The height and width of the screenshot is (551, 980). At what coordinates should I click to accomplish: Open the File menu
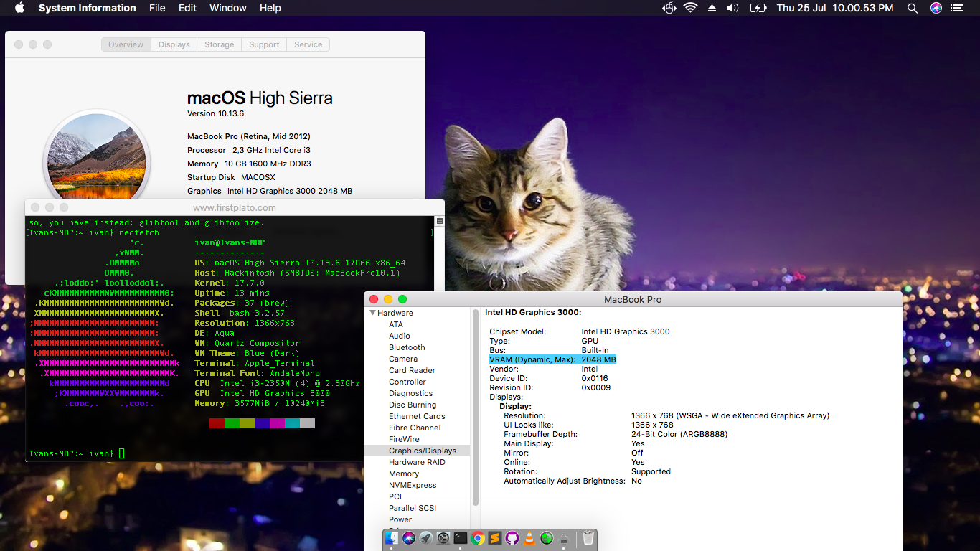point(157,8)
